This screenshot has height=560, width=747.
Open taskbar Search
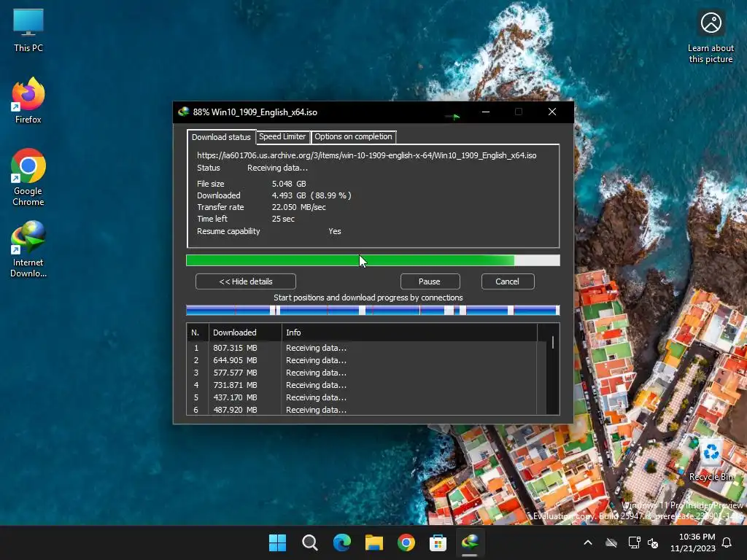309,542
